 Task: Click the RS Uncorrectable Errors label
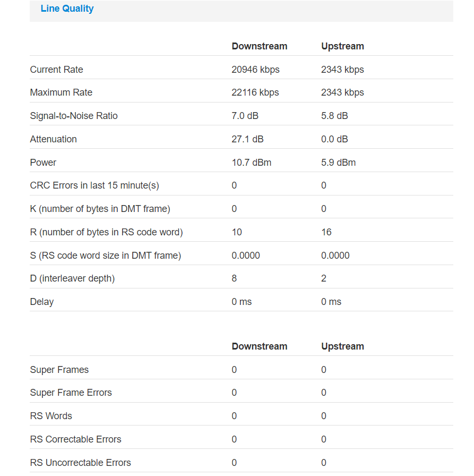click(80, 463)
